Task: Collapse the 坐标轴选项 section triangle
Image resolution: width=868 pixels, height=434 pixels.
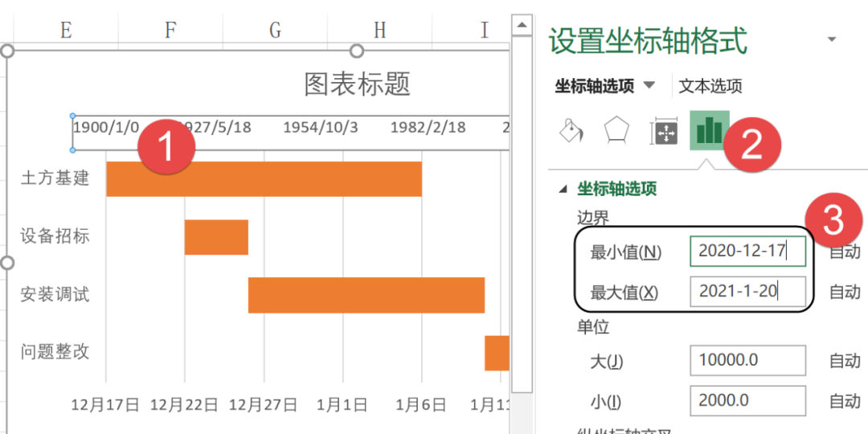Action: [x=563, y=190]
